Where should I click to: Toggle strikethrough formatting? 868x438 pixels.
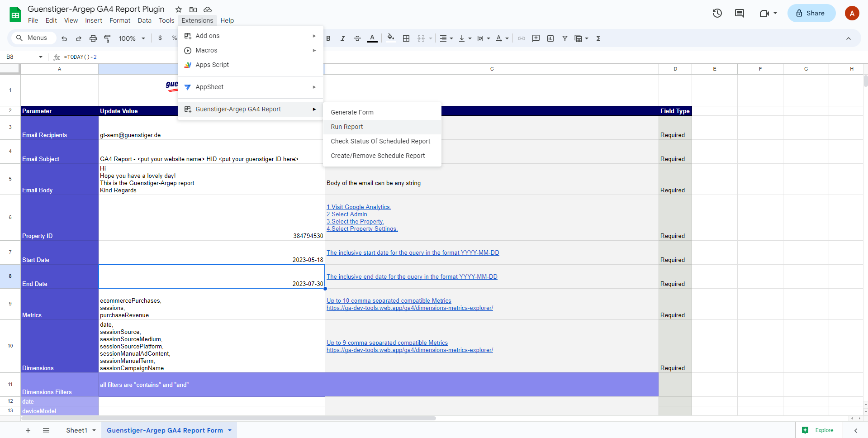(x=357, y=38)
